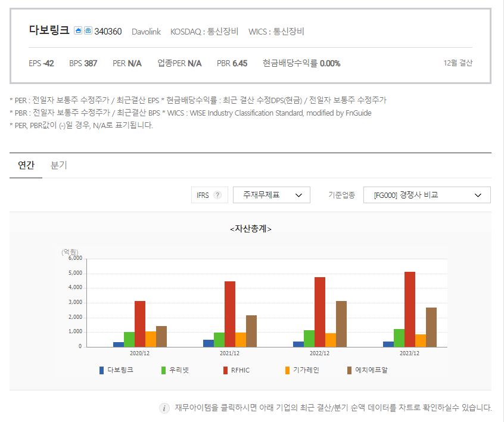Open the company homepage icon next to 다보링크
The height and width of the screenshot is (422, 504).
78,30
